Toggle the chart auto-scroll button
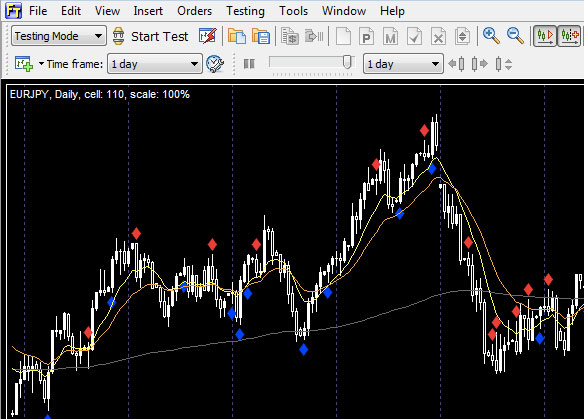Viewport: 584px width, 419px height. click(x=545, y=36)
